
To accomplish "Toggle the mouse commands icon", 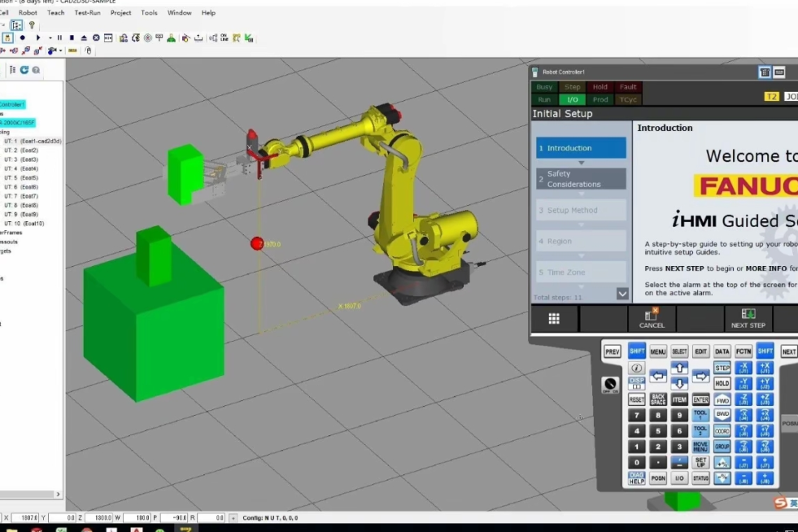I will [x=88, y=50].
